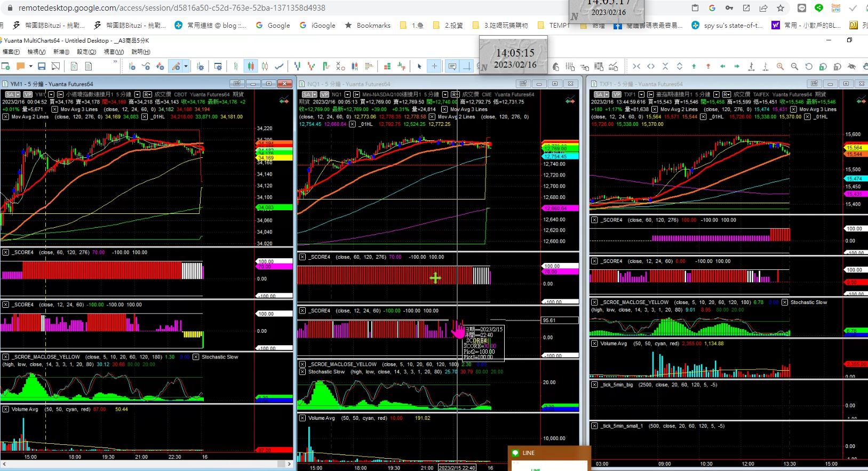
Task: Click the insert instrument icon
Action: click(132, 66)
